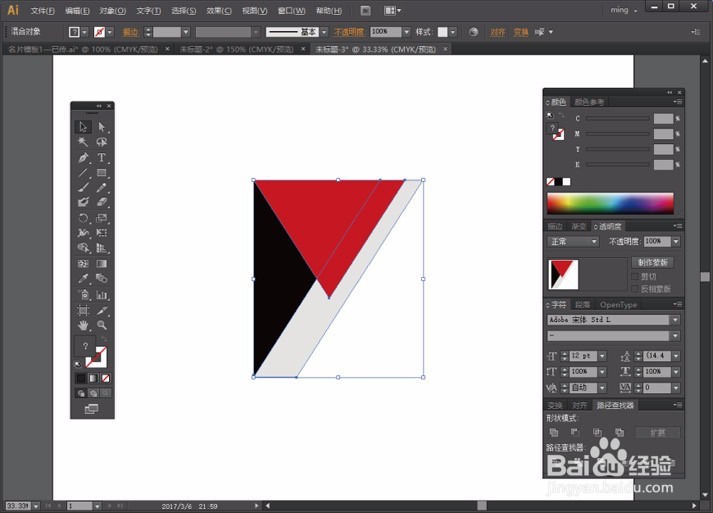Switch to the 颜色参考 panel tab
713x513 pixels.
[589, 102]
